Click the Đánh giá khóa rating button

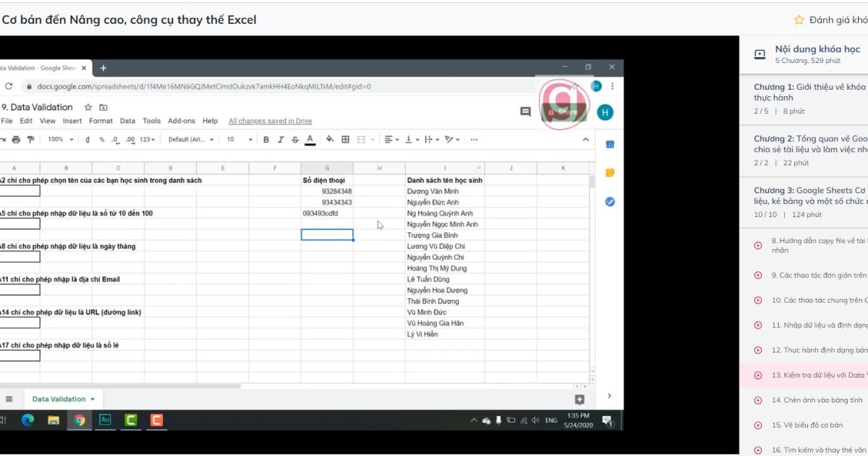831,20
